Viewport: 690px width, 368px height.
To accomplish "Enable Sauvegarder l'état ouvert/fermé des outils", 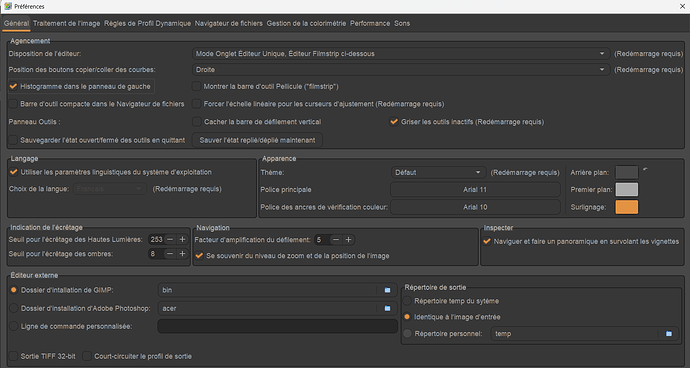I will pos(13,140).
